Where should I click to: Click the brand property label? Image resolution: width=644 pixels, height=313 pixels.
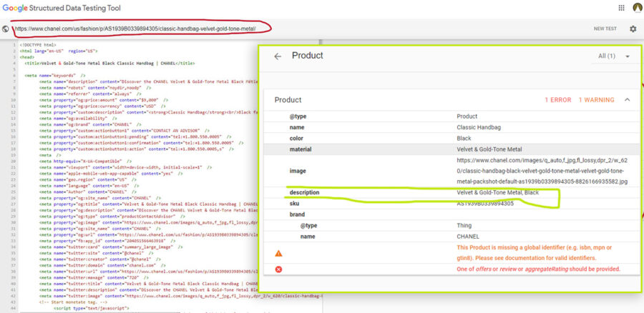coord(298,214)
